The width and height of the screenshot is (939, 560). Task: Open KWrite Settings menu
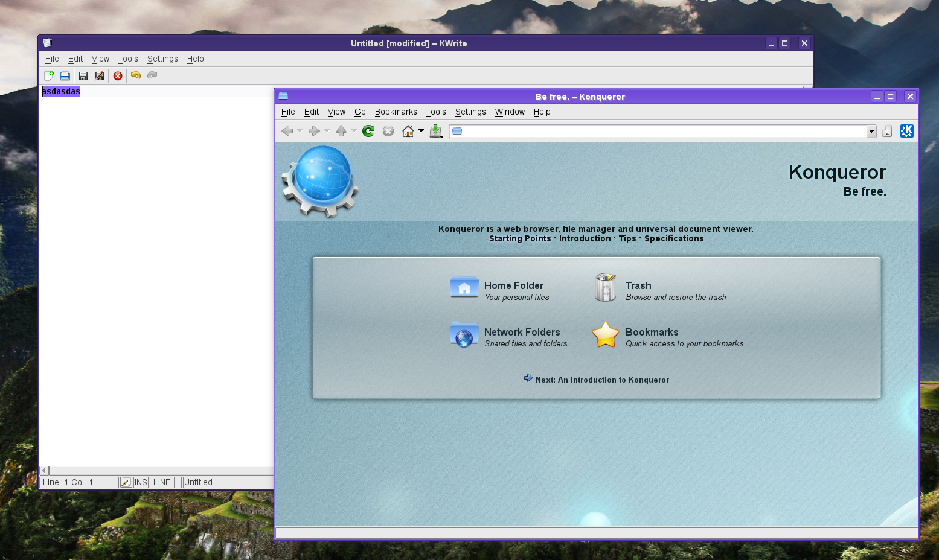point(162,59)
